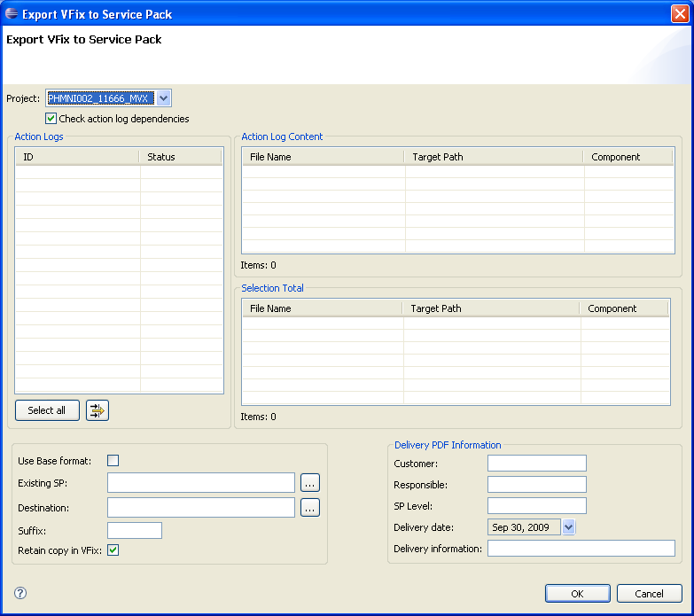Sort Action Logs by Status column
This screenshot has height=616, width=694.
click(x=180, y=157)
